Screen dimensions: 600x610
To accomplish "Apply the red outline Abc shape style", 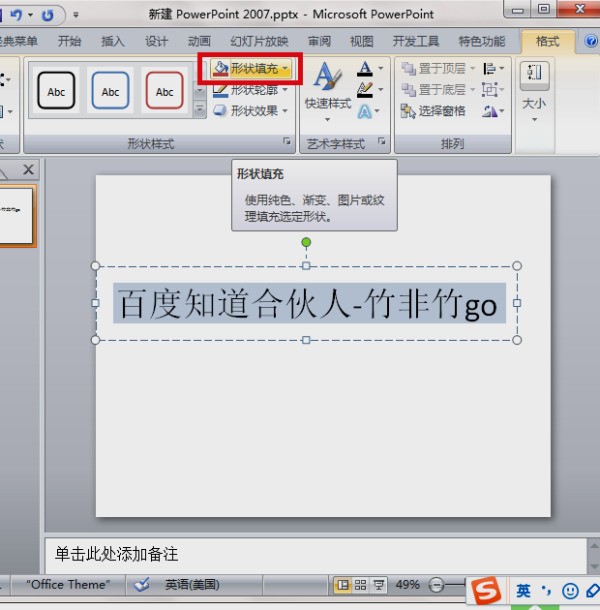I will tap(164, 91).
